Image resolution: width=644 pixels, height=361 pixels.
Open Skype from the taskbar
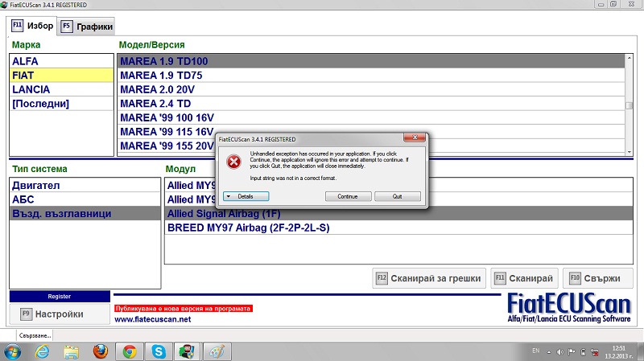[158, 351]
